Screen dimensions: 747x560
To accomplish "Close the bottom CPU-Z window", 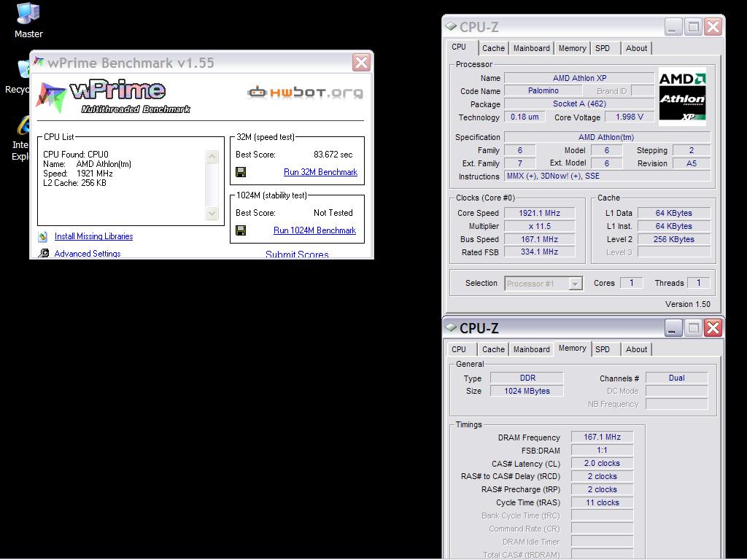I will pyautogui.click(x=713, y=327).
